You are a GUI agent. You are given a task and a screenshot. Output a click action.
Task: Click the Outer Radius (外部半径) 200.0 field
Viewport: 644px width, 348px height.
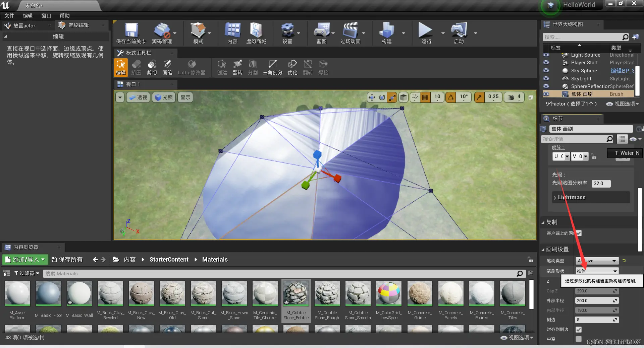point(597,301)
